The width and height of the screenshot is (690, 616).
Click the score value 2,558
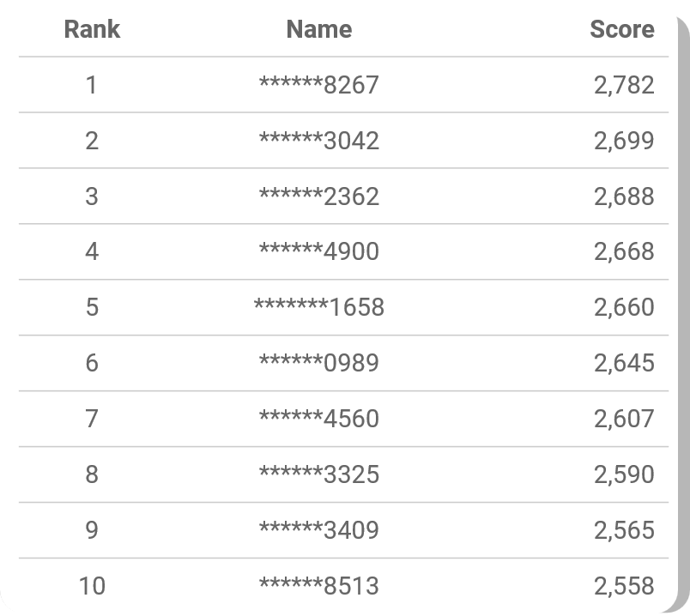coord(623,586)
